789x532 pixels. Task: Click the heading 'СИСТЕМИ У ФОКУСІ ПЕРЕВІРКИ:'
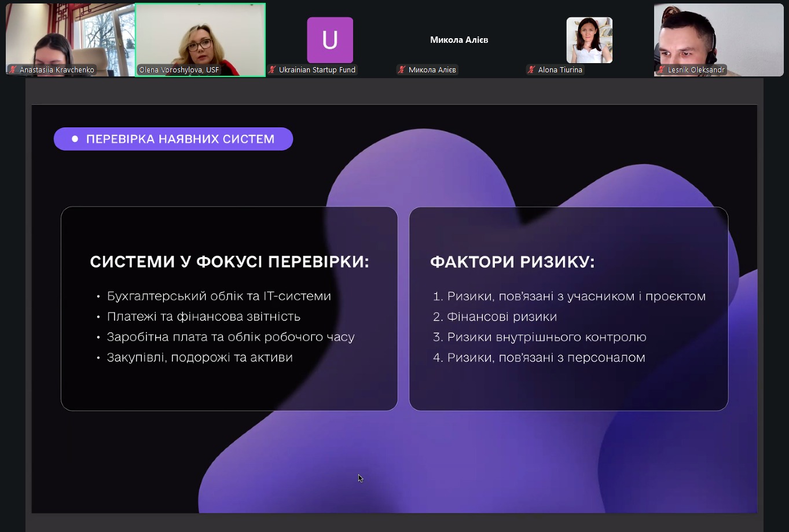(x=230, y=262)
